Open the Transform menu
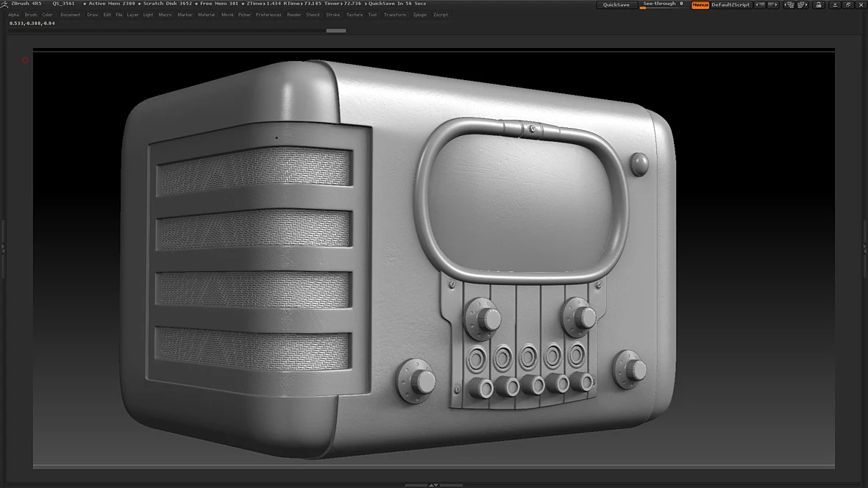This screenshot has width=868, height=488. (x=395, y=15)
